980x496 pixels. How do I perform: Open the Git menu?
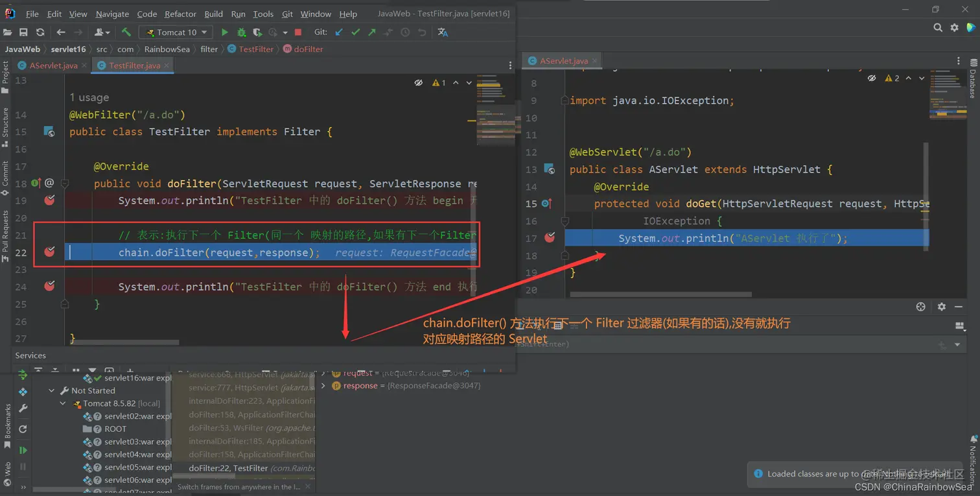tap(287, 14)
